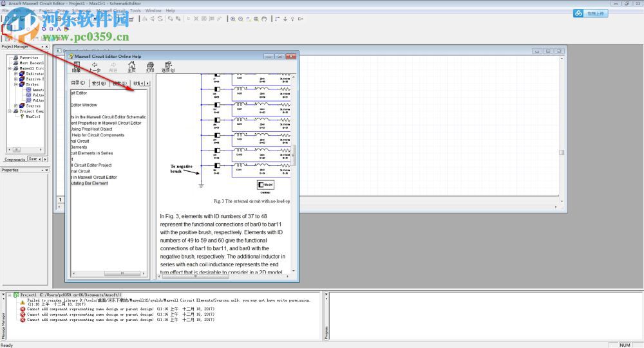Pin the Project Manager panel
The image size is (644, 348).
pyautogui.click(x=43, y=47)
